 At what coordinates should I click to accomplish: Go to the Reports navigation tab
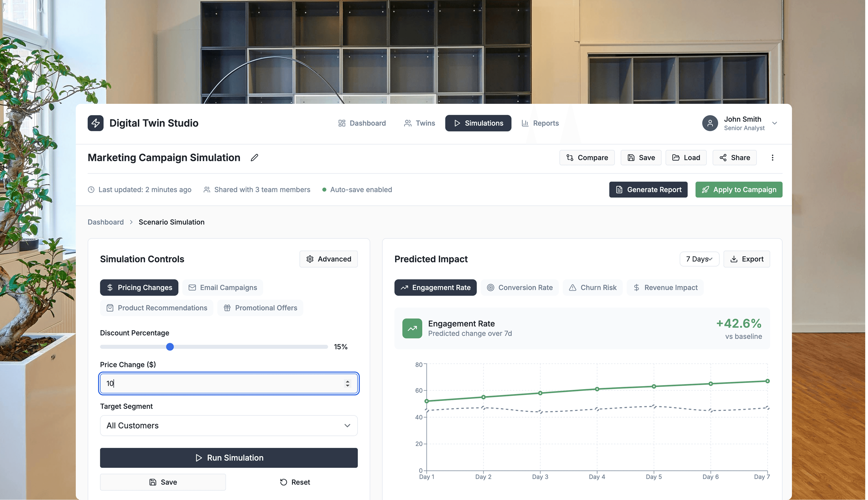pyautogui.click(x=540, y=123)
